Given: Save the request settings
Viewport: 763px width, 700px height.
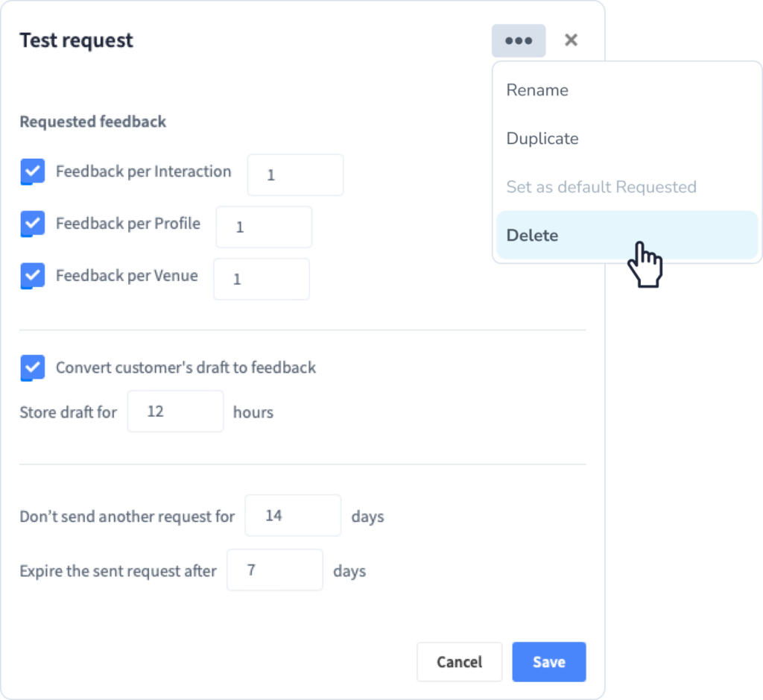Looking at the screenshot, I should tap(549, 662).
